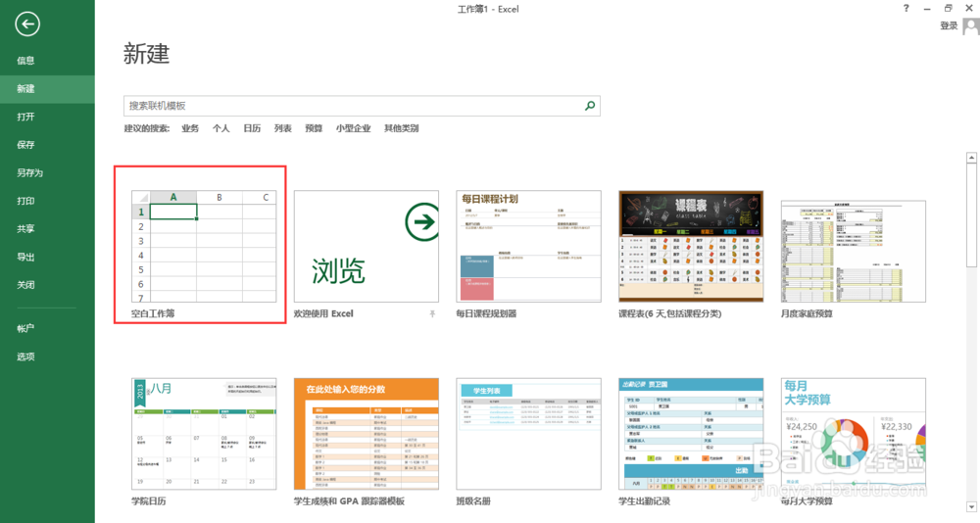This screenshot has height=523, width=980.
Task: Click the back arrow circle icon
Action: pos(26,24)
